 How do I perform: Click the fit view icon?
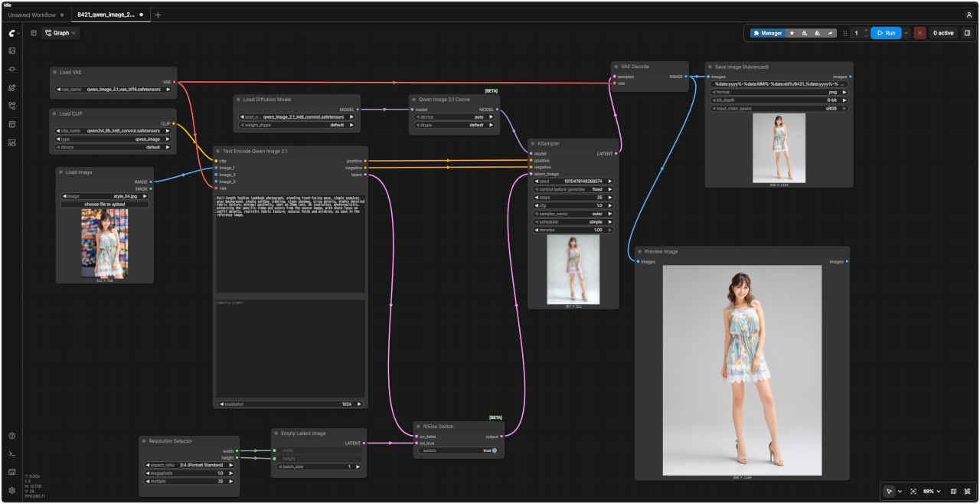click(913, 491)
